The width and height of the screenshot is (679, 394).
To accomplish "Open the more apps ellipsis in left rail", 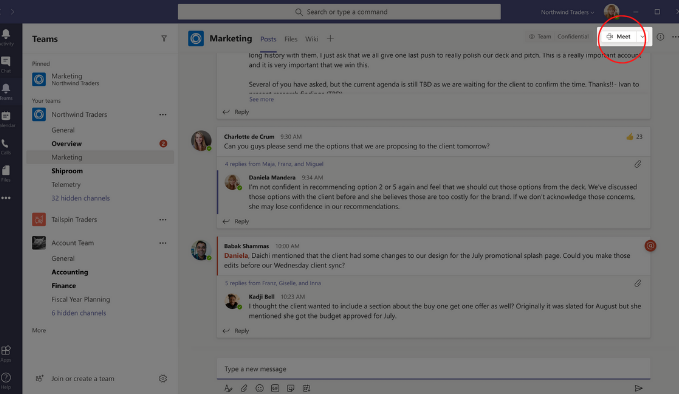I will coord(6,198).
